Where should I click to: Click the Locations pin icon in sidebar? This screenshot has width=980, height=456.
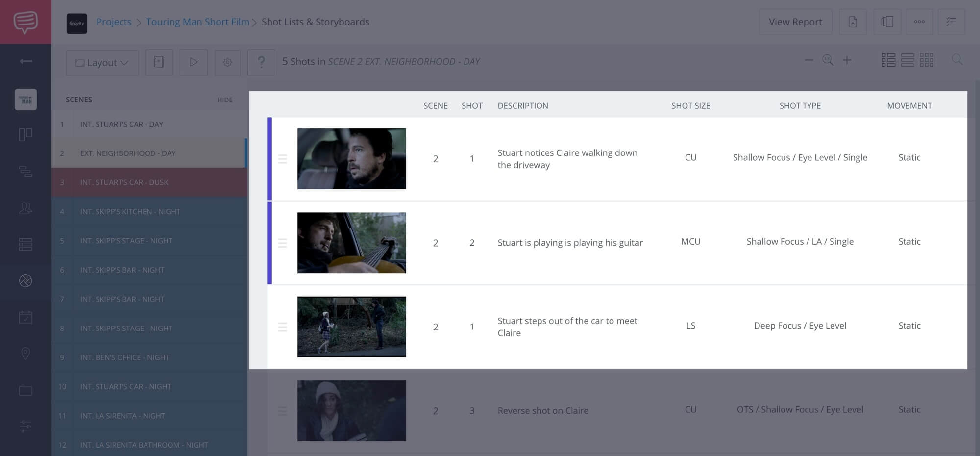click(25, 354)
